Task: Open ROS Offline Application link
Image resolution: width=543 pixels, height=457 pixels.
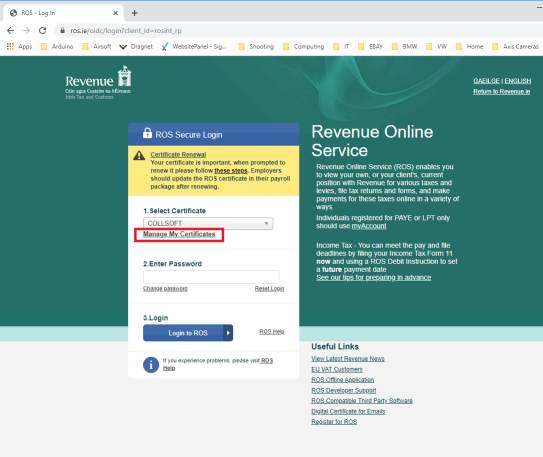Action: [x=342, y=380]
